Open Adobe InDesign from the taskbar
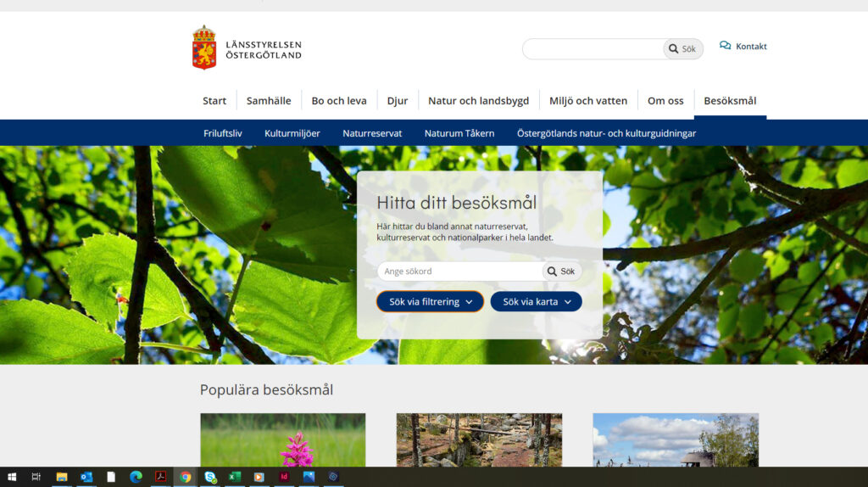The width and height of the screenshot is (868, 487). pos(284,477)
